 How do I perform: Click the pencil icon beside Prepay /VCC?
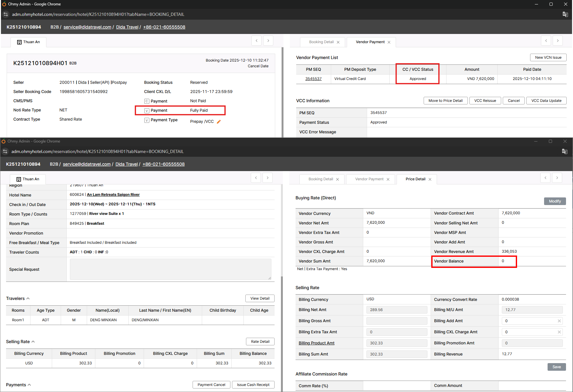pyautogui.click(x=219, y=122)
